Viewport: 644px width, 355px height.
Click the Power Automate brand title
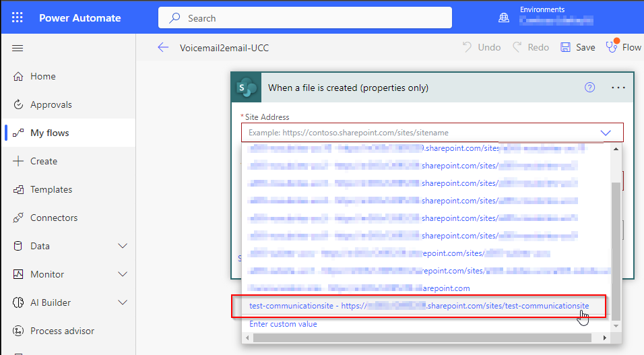pos(79,18)
